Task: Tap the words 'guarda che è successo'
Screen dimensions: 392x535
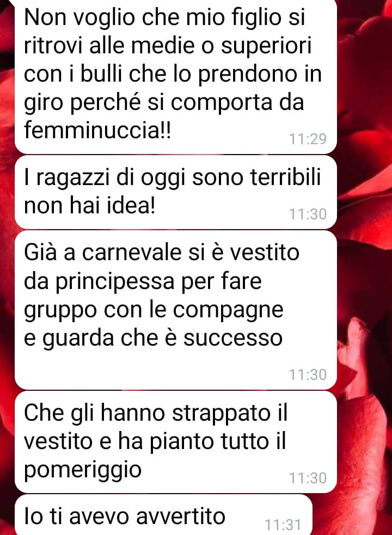Action: coord(163,339)
